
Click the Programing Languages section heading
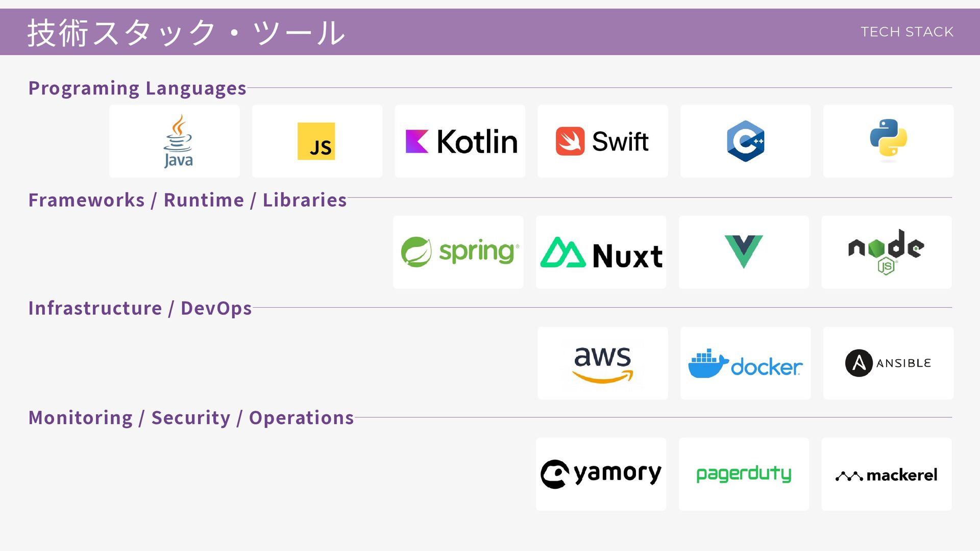coord(137,88)
